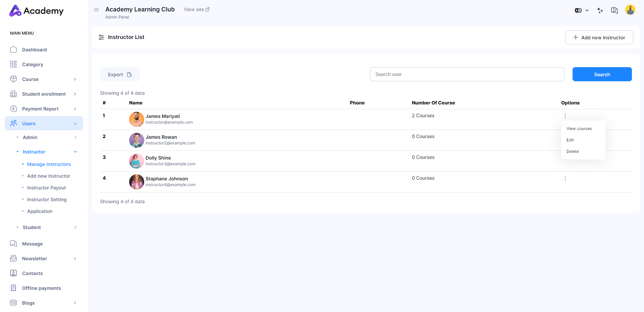Screen dimensions: 644x312
Task: Choose Edit in the options menu
Action: pyautogui.click(x=570, y=140)
